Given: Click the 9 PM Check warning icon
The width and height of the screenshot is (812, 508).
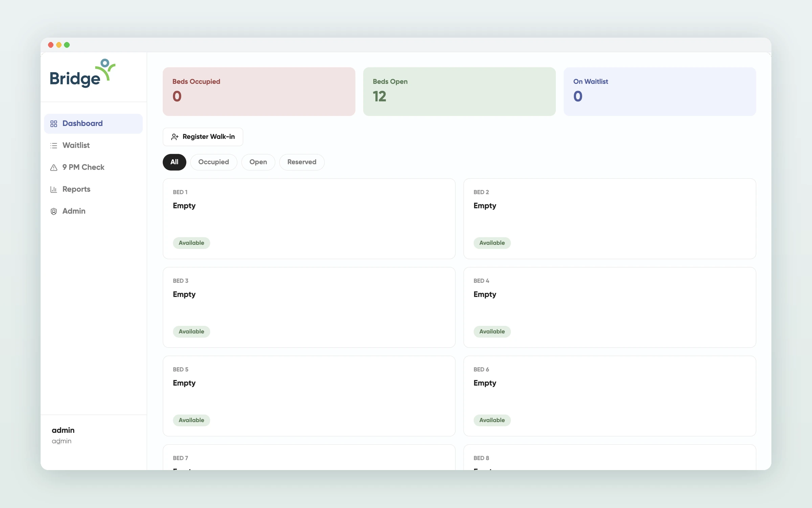Looking at the screenshot, I should point(53,168).
